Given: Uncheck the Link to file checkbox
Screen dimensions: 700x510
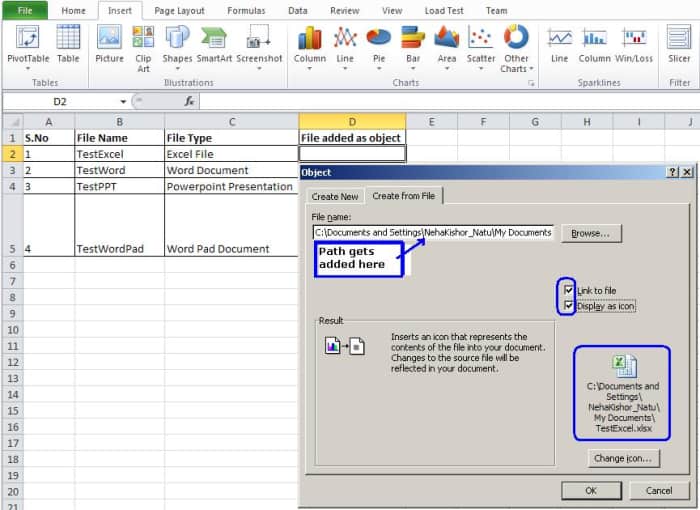Looking at the screenshot, I should [x=569, y=290].
